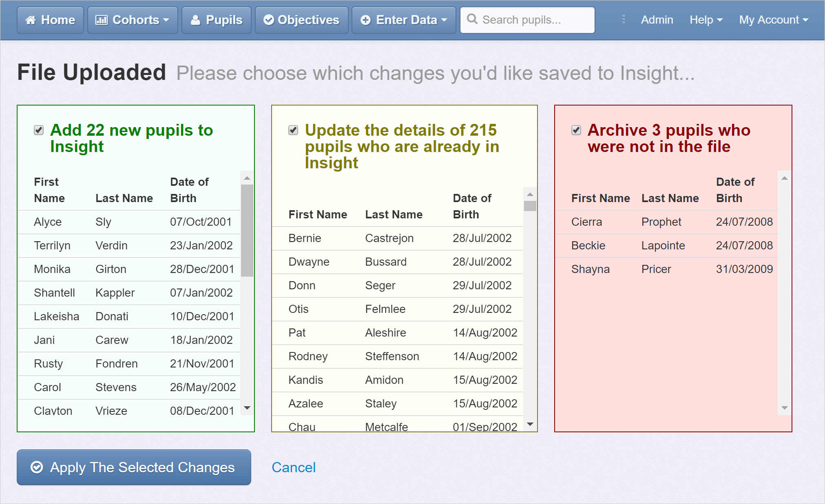Click scroll up arrow in archive pupils list
This screenshot has width=825, height=504.
click(784, 178)
